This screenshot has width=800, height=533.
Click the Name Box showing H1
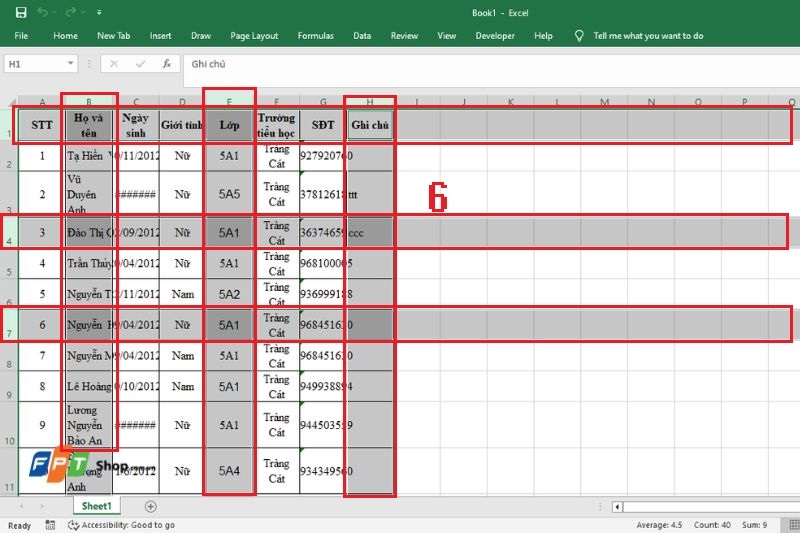coord(35,64)
